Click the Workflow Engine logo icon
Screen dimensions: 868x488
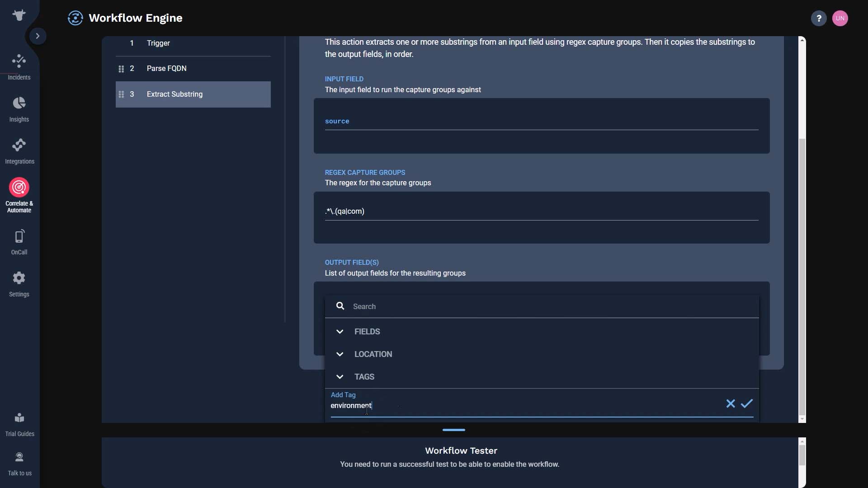[75, 18]
